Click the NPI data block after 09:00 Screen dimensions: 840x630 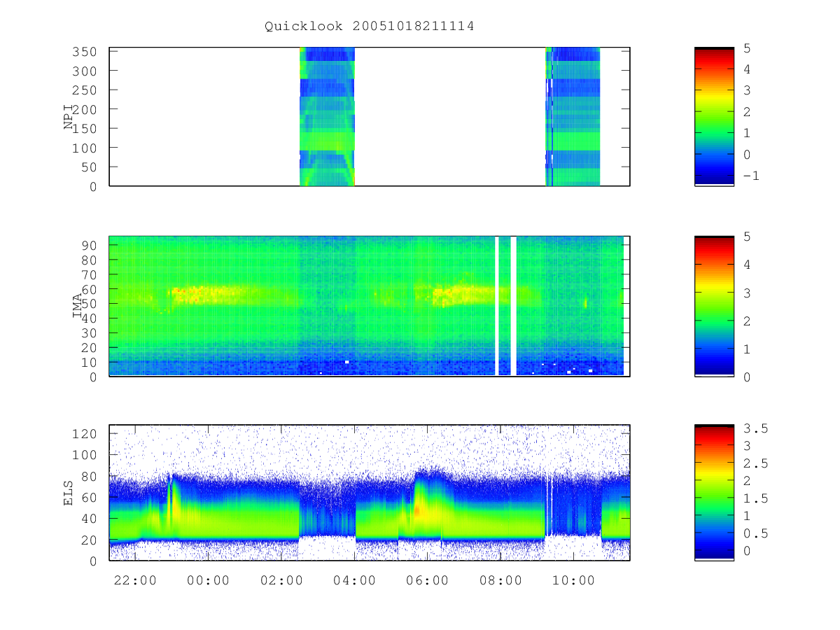point(573,116)
